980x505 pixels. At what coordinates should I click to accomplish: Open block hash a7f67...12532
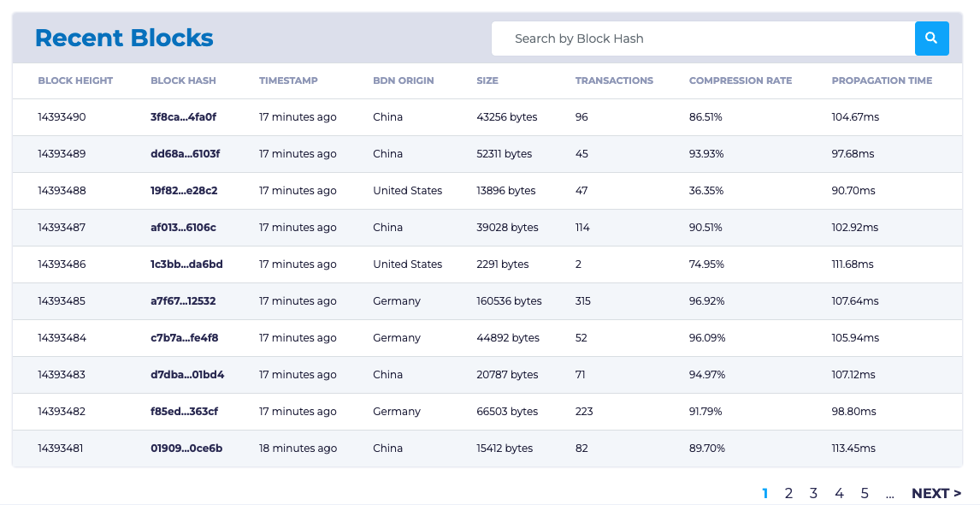click(x=183, y=301)
